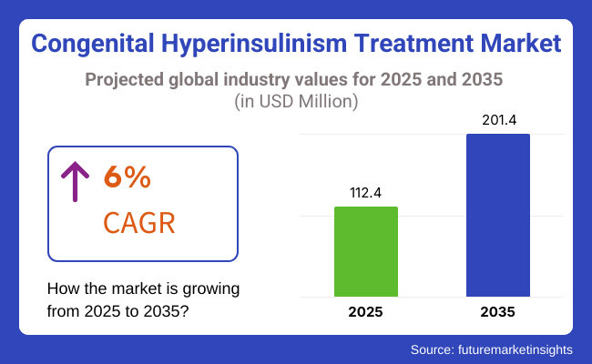The image size is (592, 364).
Task: Click the purple upward arrow icon
Action: [x=75, y=183]
